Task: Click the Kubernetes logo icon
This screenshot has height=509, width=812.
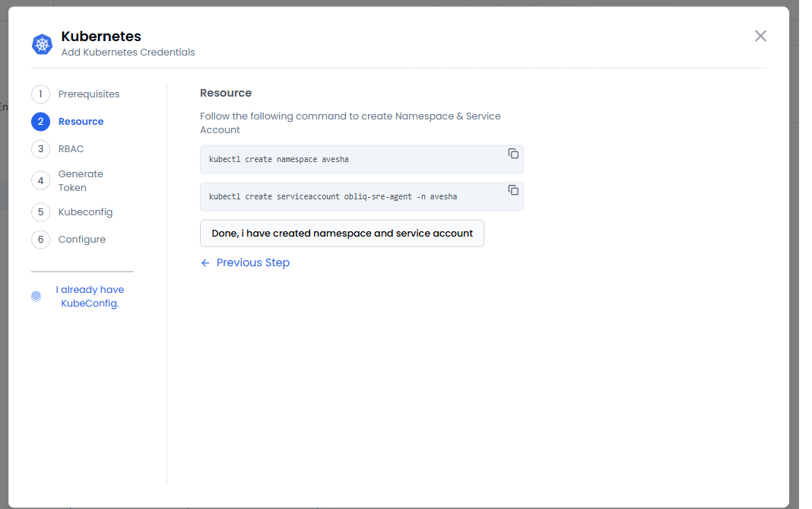Action: 42,44
